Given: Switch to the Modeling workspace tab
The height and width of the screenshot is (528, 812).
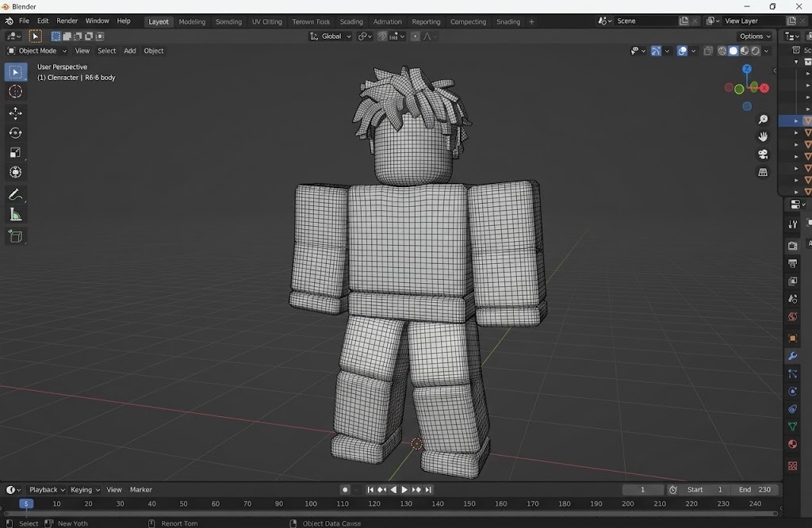Looking at the screenshot, I should point(192,21).
